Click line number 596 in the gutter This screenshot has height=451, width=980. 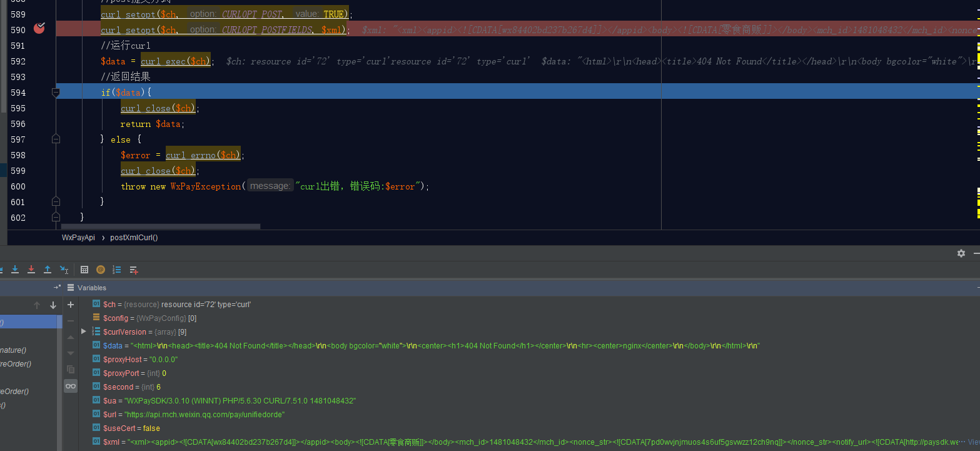pyautogui.click(x=18, y=124)
